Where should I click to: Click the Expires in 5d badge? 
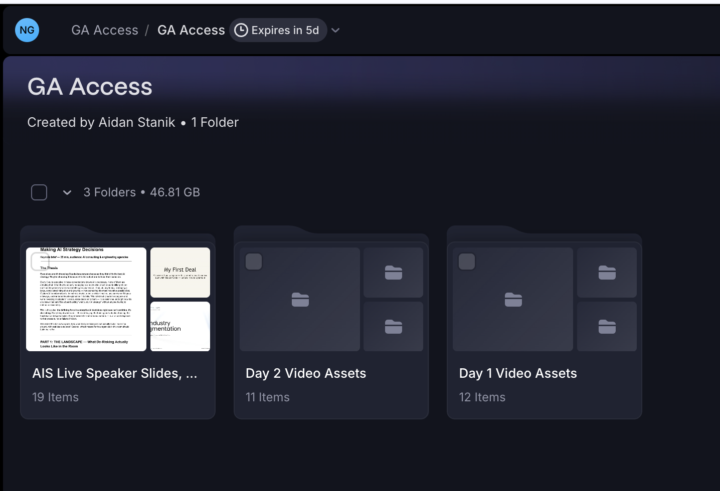click(x=278, y=30)
